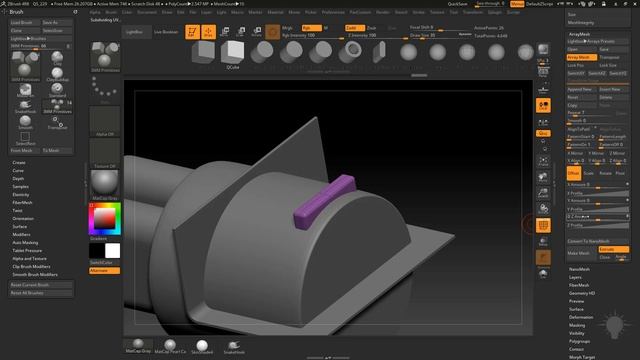Click the Frame mesh icon
The height and width of the screenshot is (360, 640).
[543, 160]
